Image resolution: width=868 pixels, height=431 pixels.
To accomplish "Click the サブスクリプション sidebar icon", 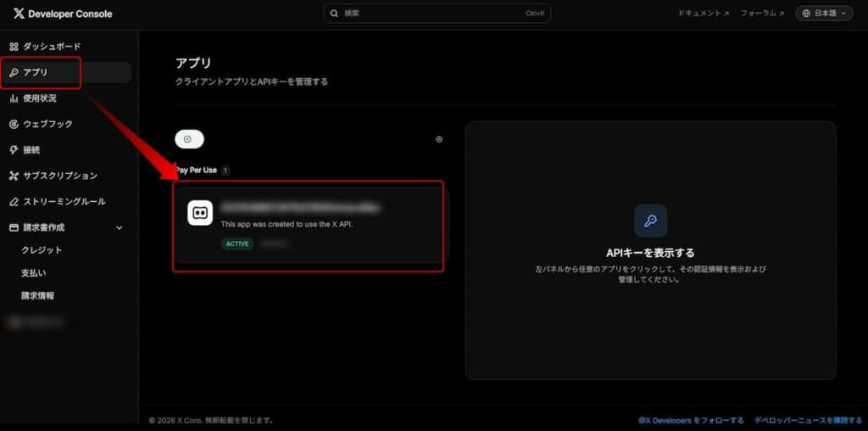I will coord(14,176).
